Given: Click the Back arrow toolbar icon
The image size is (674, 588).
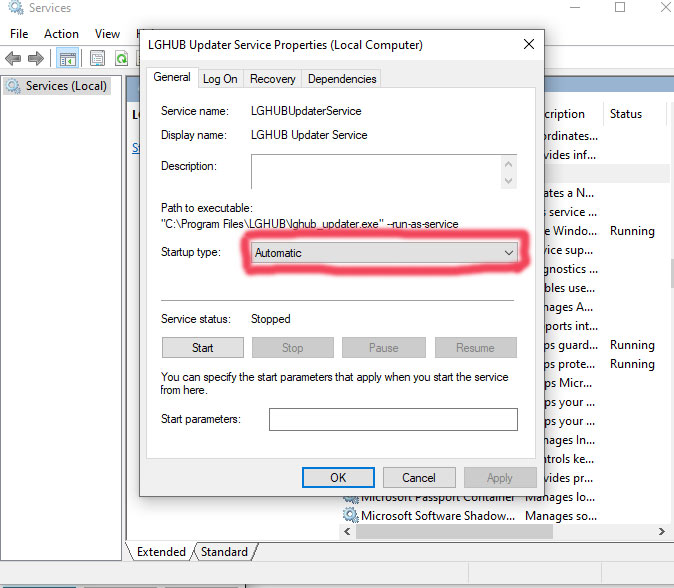Looking at the screenshot, I should (x=13, y=58).
